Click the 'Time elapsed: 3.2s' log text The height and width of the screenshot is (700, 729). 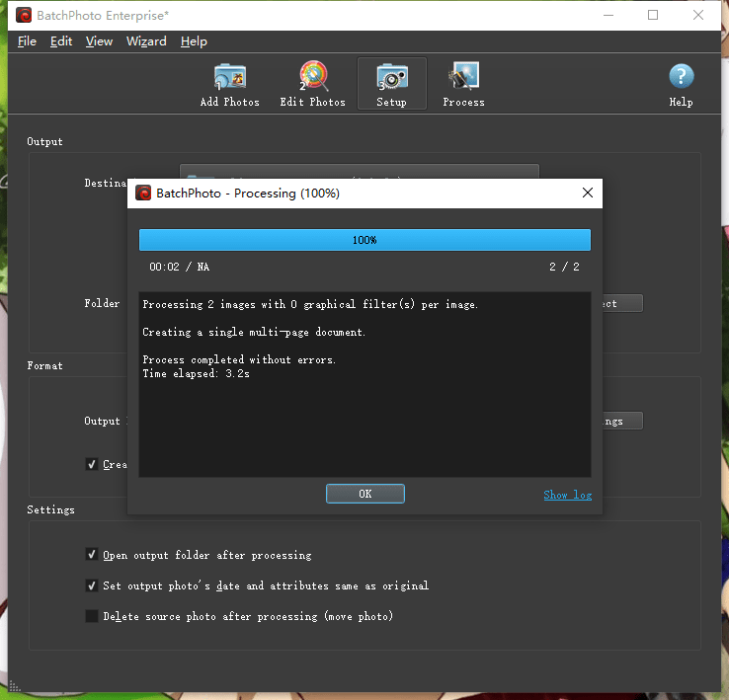tap(196, 374)
